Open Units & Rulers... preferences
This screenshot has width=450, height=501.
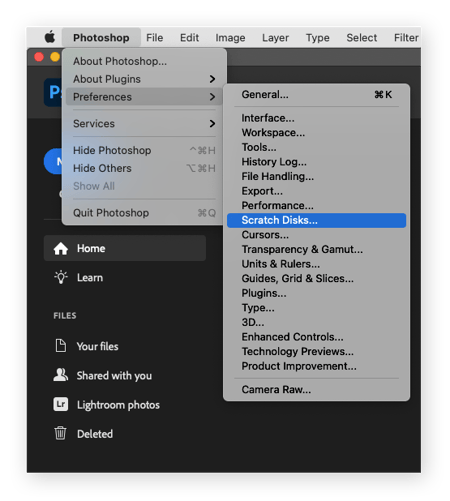[x=316, y=264]
